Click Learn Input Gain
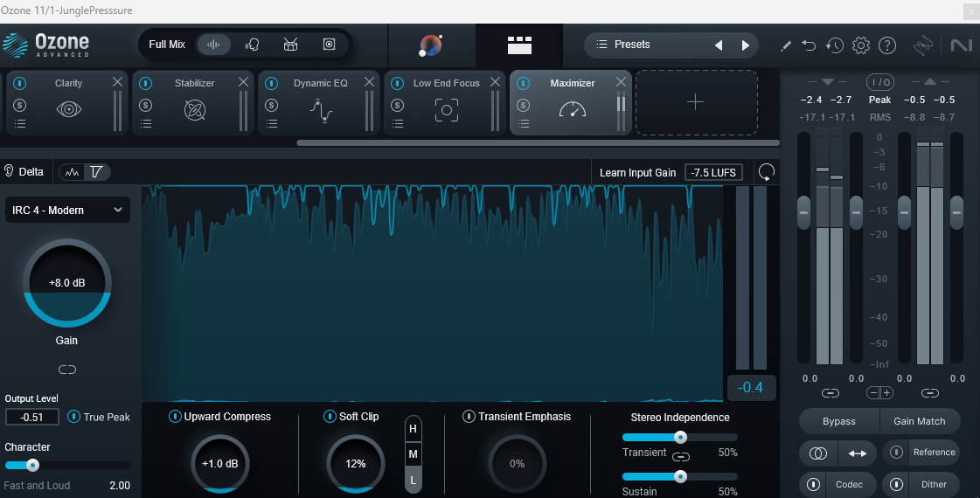 coord(637,173)
